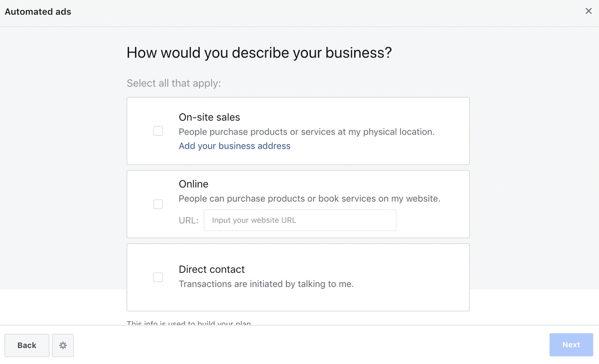Open the gear settings icon beside Back

tap(63, 345)
